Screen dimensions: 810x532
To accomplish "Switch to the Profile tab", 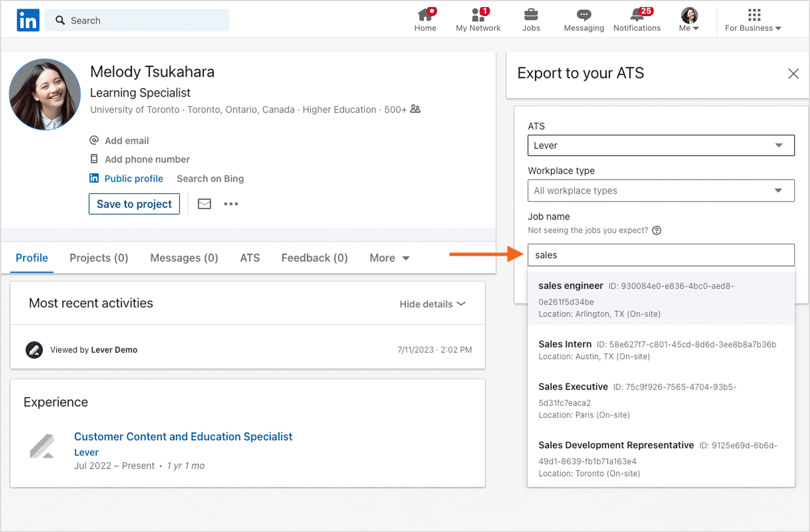I will [x=32, y=258].
